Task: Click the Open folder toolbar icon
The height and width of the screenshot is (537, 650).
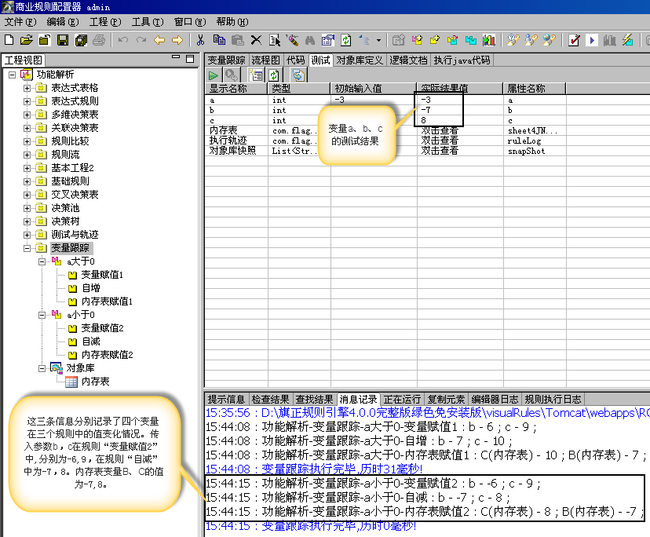Action: pyautogui.click(x=27, y=40)
